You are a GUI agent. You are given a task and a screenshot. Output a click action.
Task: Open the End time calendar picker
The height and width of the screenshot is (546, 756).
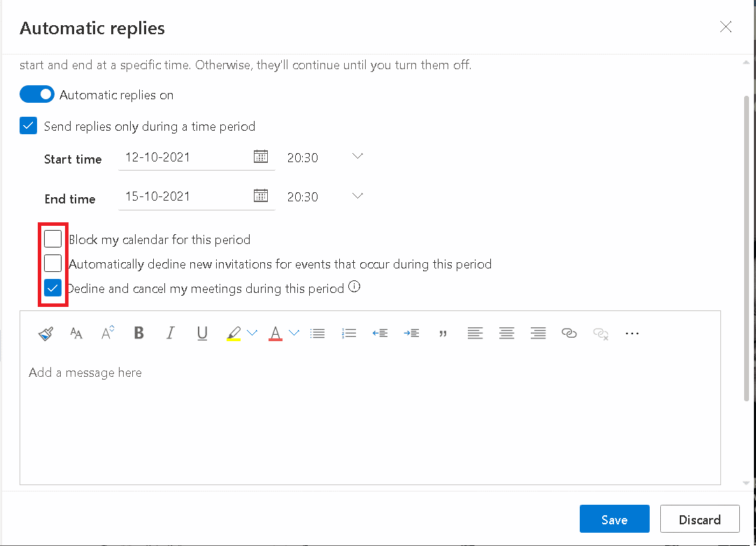point(261,196)
